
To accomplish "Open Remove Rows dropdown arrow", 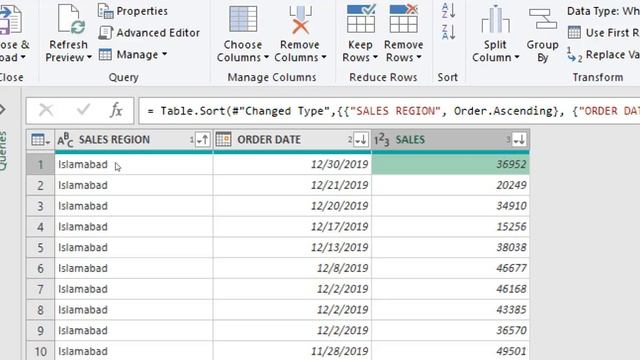I will (419, 58).
